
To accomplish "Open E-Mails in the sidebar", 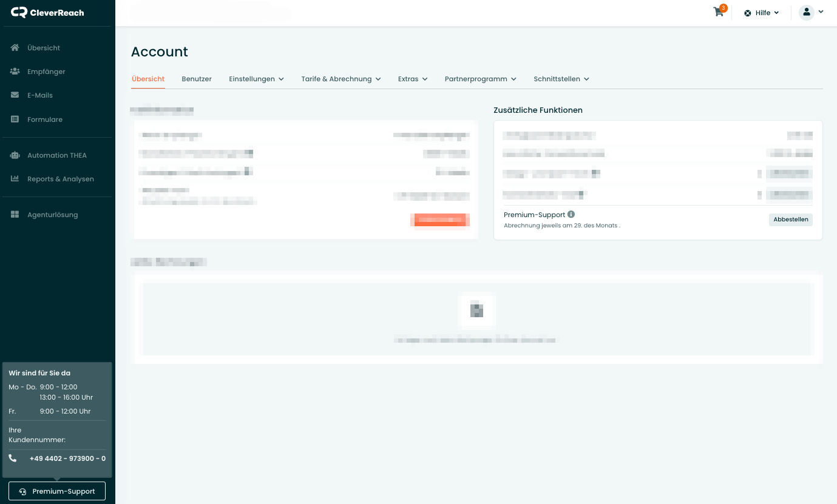I will click(40, 95).
